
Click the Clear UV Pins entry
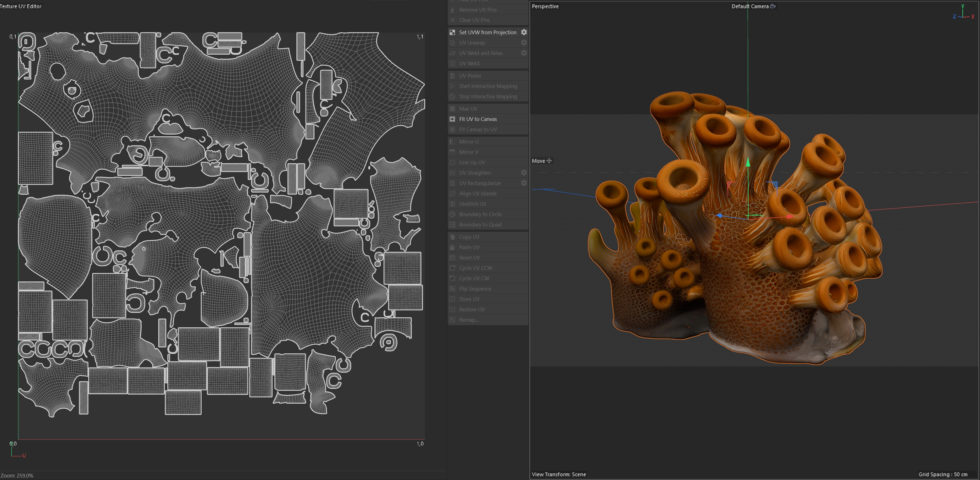point(474,20)
